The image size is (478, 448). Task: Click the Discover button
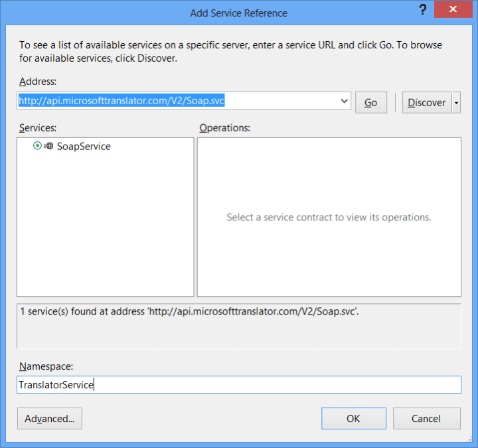(426, 103)
